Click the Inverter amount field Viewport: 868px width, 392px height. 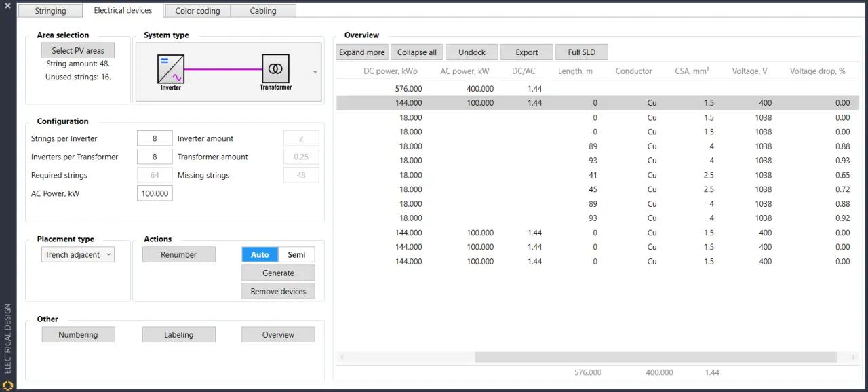301,138
